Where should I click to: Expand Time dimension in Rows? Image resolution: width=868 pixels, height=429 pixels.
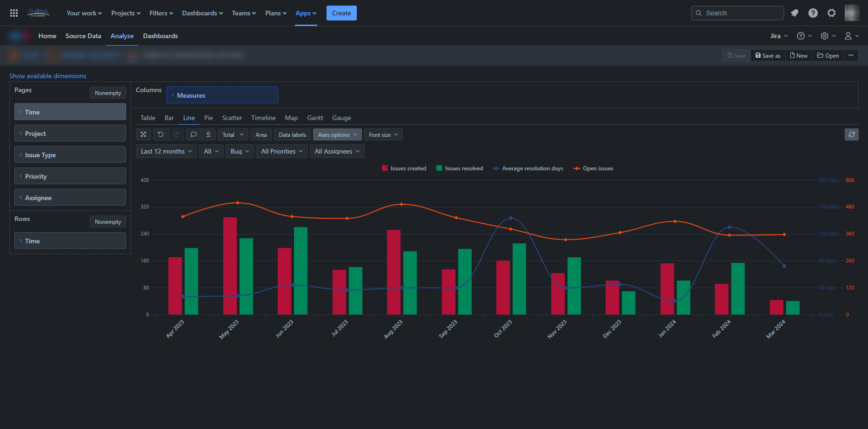(70, 241)
